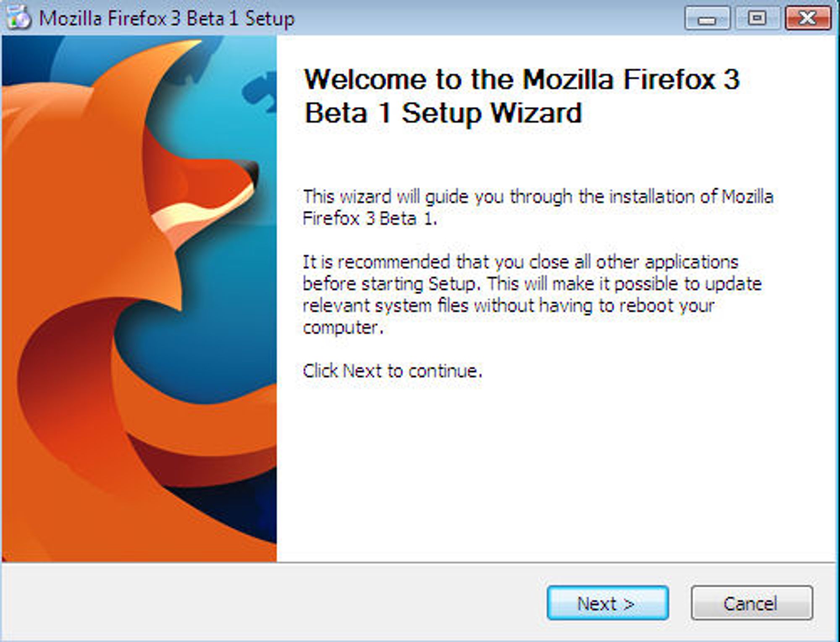Minimize the Firefox Setup window
This screenshot has width=840, height=642.
[x=707, y=18]
